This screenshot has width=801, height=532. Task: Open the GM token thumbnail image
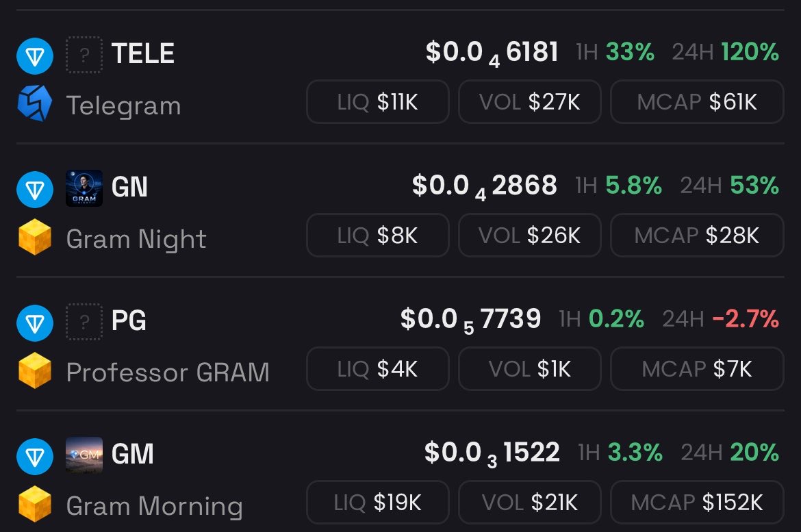coord(84,455)
